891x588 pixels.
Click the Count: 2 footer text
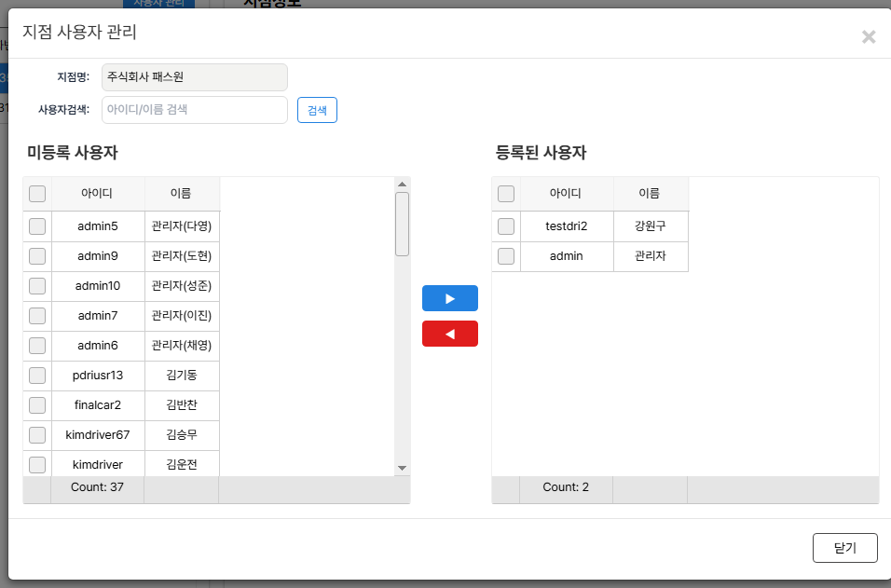(566, 487)
